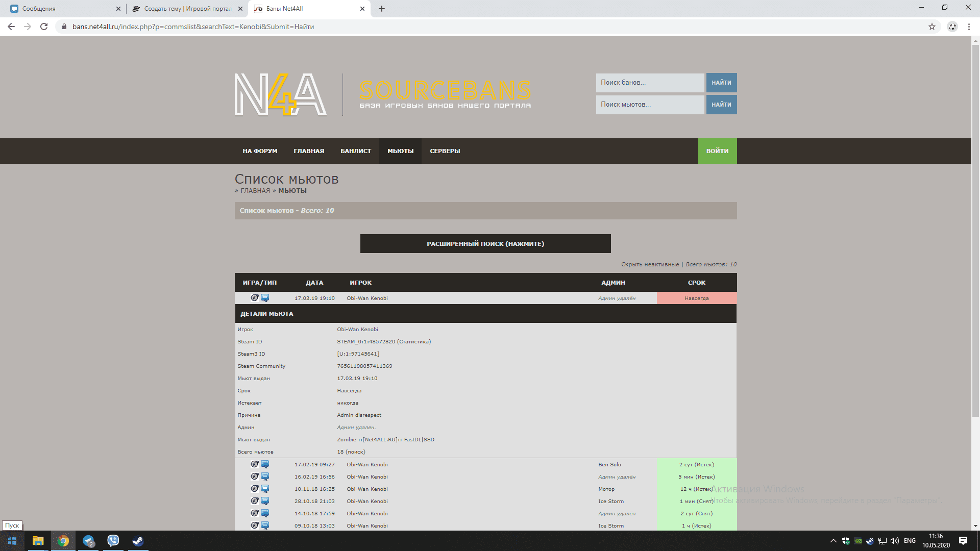Open the taskbar volume control
This screenshot has height=551, width=980.
click(x=895, y=541)
